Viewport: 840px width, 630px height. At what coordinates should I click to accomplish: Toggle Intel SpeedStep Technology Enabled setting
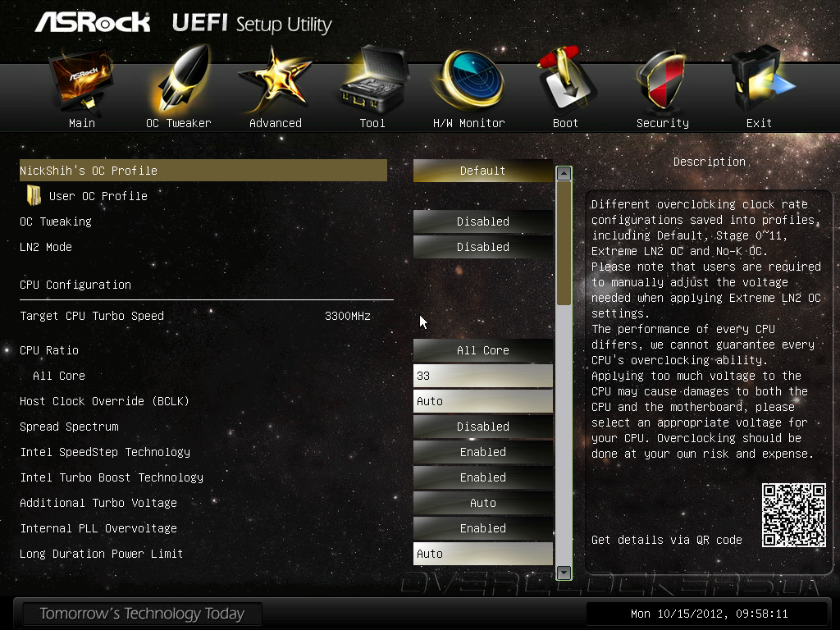(482, 452)
